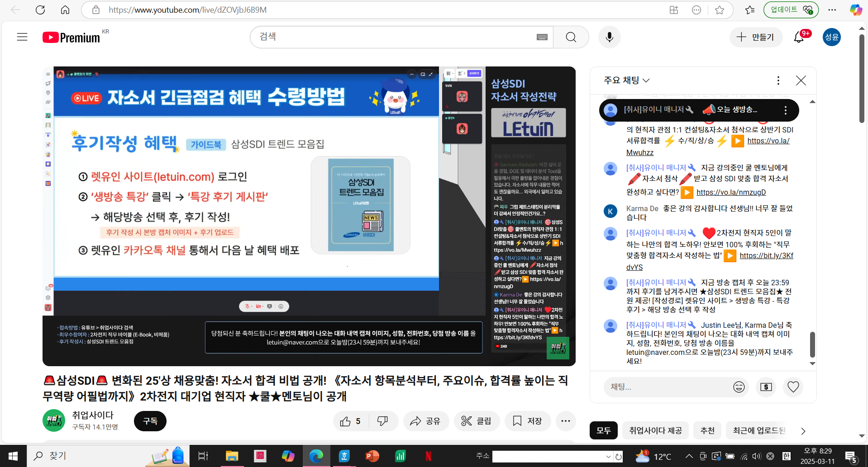This screenshot has width=868, height=467.
Task: Open the emoji picker in chat
Action: 739,387
